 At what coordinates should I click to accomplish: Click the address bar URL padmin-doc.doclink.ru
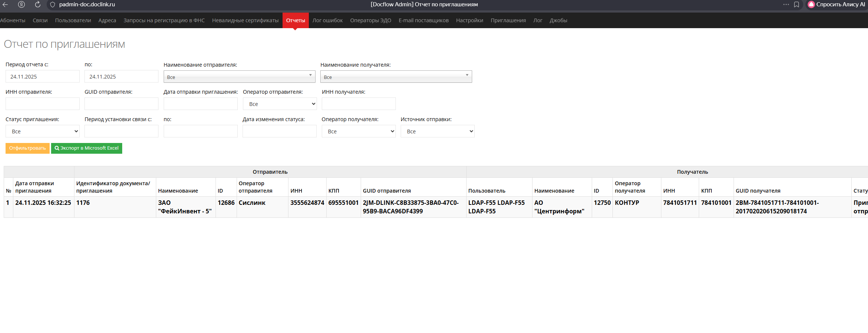87,4
